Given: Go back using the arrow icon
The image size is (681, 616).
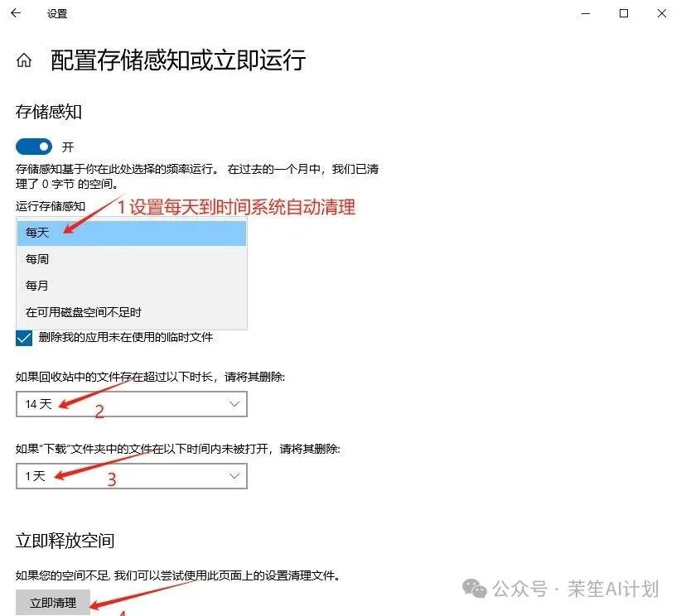Looking at the screenshot, I should point(16,13).
